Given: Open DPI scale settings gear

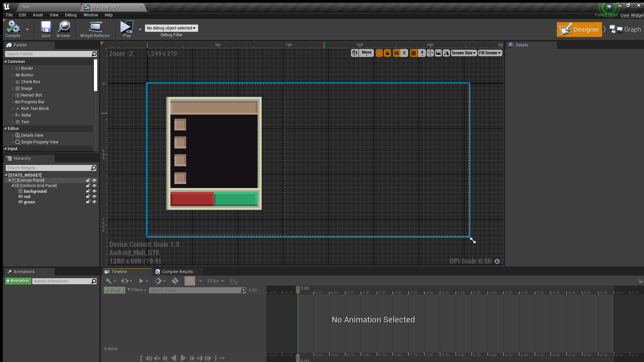Looking at the screenshot, I should click(497, 261).
